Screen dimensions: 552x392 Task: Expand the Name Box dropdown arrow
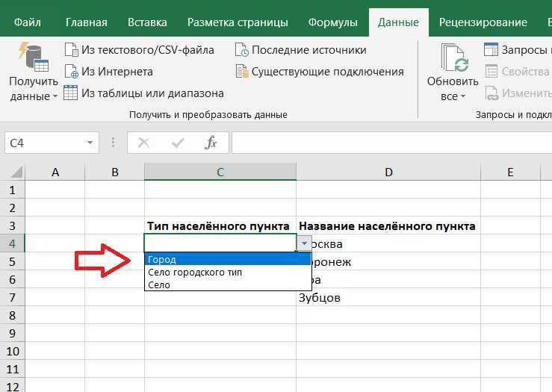click(90, 143)
